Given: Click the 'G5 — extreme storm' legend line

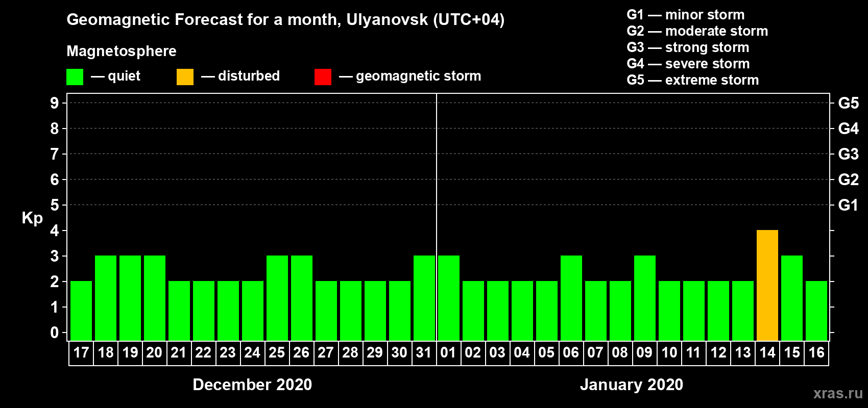Looking at the screenshot, I should point(693,80).
